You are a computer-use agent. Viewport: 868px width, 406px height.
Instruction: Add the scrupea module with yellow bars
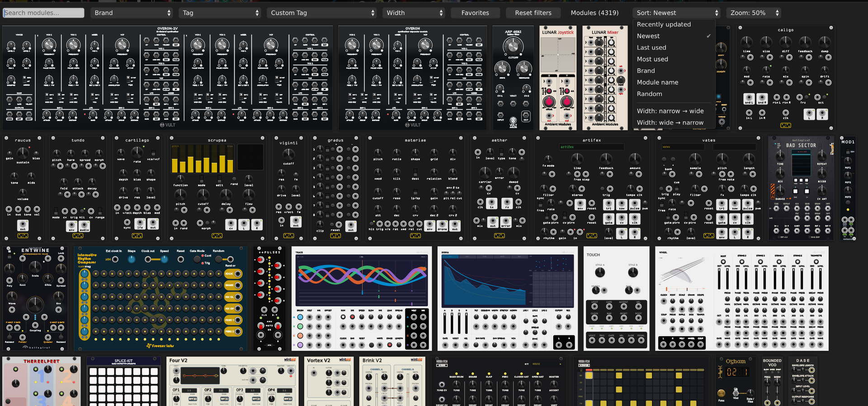(x=217, y=188)
